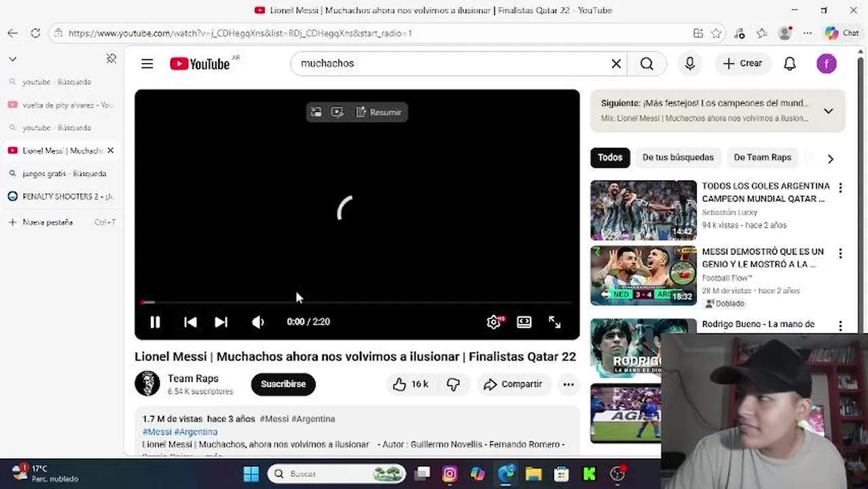Open the Windows Start menu
The width and height of the screenshot is (868, 489).
click(251, 473)
